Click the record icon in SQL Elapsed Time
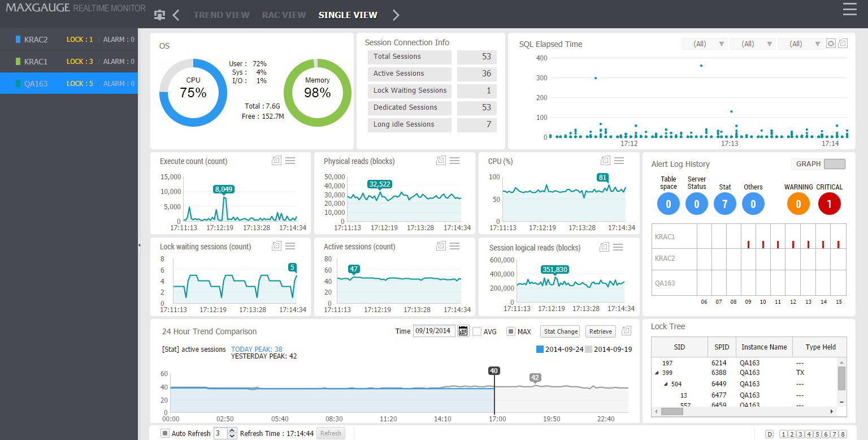 [831, 44]
